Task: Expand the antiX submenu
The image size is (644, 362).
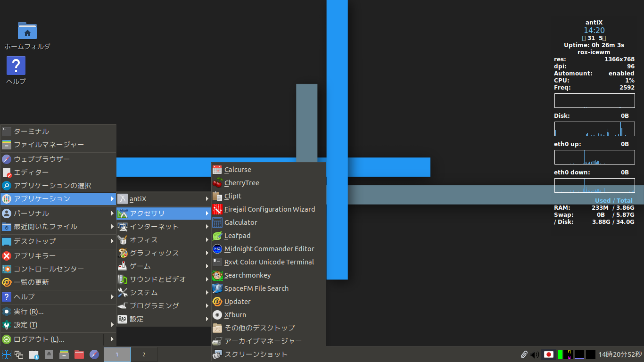Action: [163, 199]
